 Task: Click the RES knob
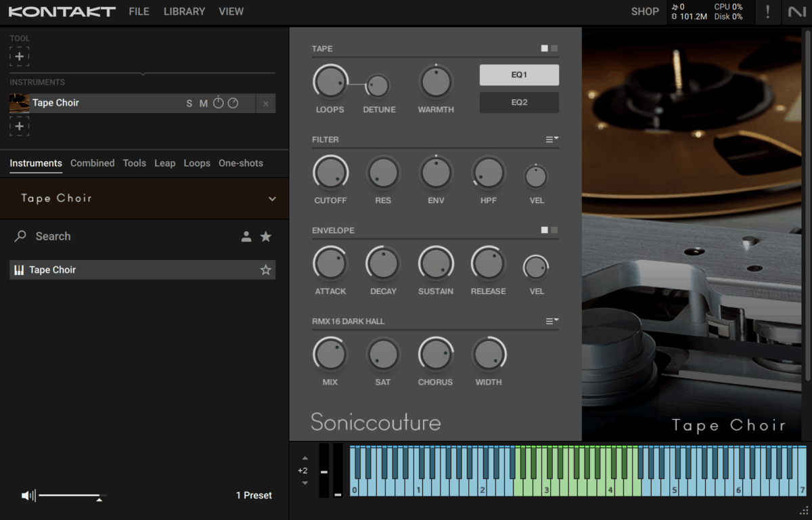point(383,173)
